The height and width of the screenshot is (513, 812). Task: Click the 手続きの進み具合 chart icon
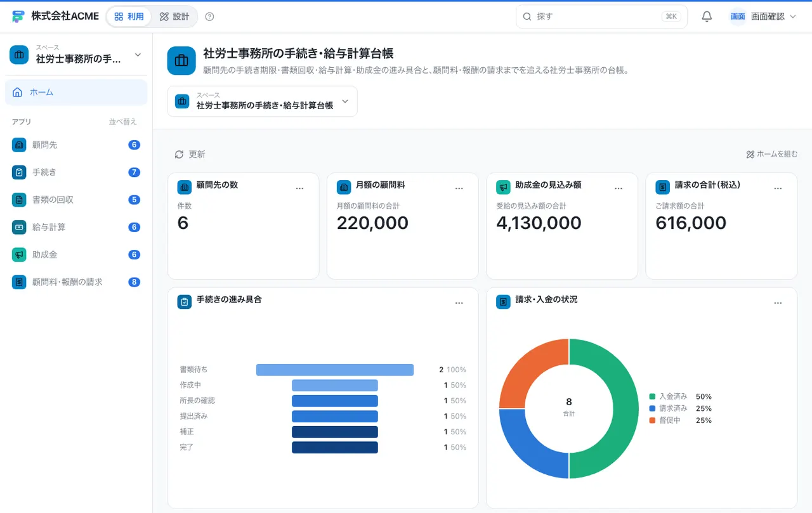click(184, 302)
